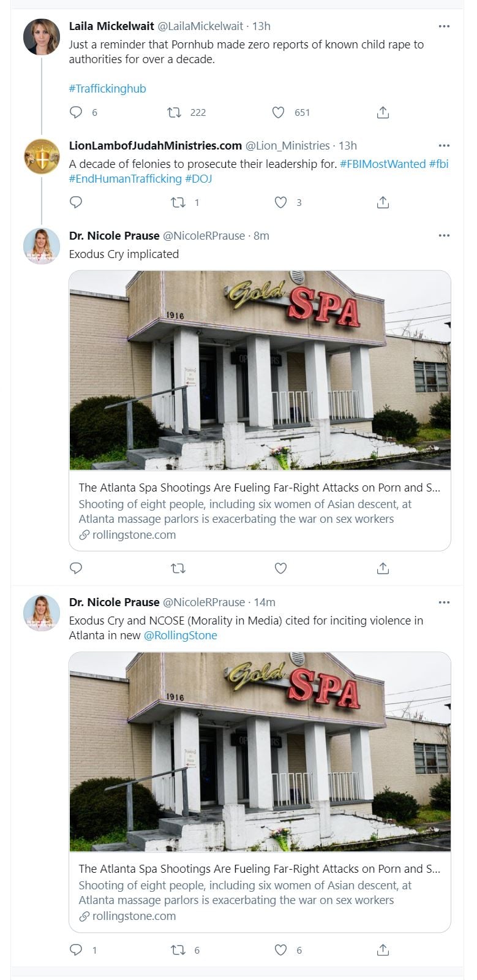Open more options on 'Exodus Cry implicated' tweet
The width and height of the screenshot is (477, 980).
[445, 235]
